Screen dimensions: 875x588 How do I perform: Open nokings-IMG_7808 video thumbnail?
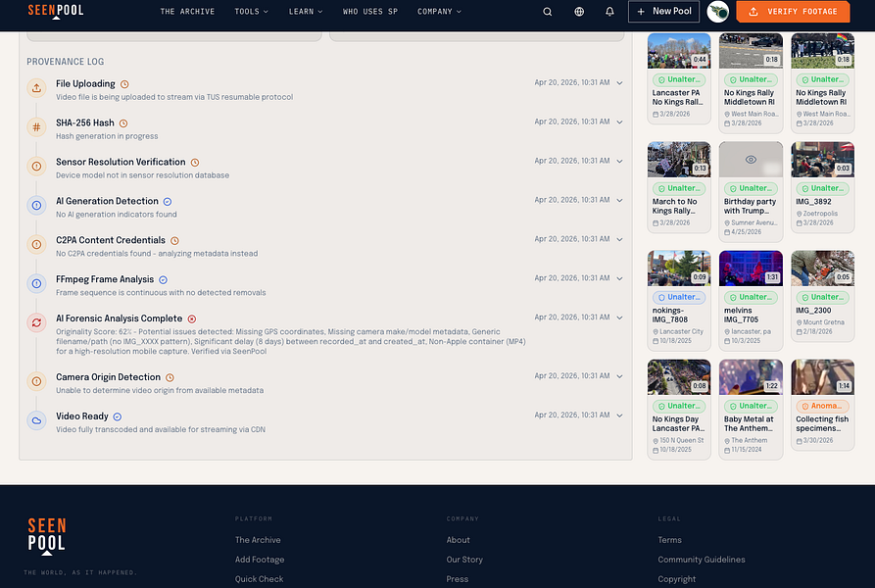click(679, 269)
